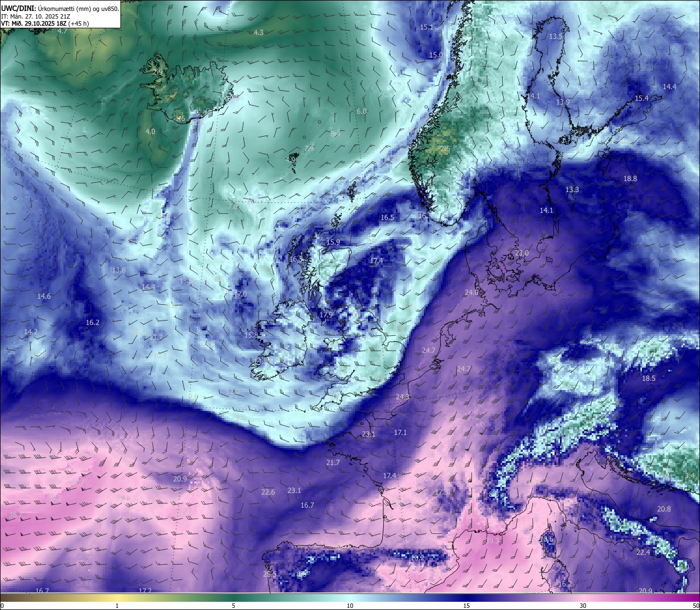Click the IT: Mán. 27. 10. 2025 21Z line

(36, 16)
